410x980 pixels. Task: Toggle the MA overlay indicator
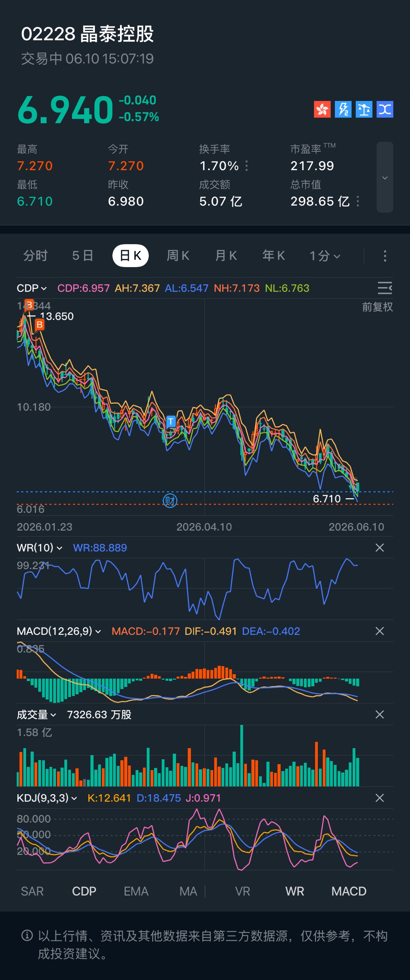coord(188,891)
